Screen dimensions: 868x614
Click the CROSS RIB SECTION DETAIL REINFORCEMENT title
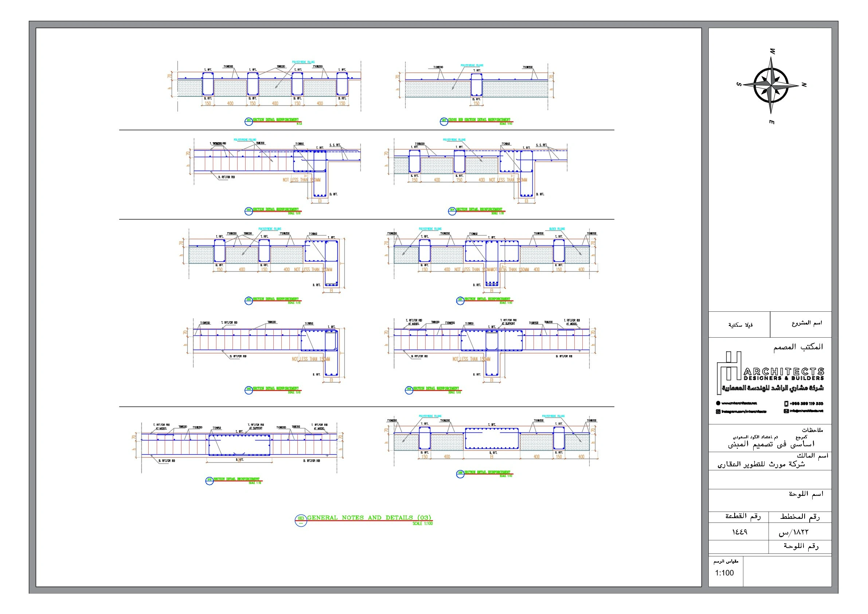point(479,120)
